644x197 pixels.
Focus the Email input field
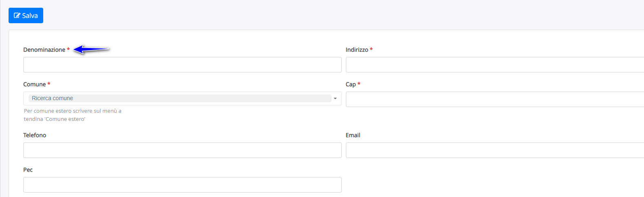click(x=495, y=150)
